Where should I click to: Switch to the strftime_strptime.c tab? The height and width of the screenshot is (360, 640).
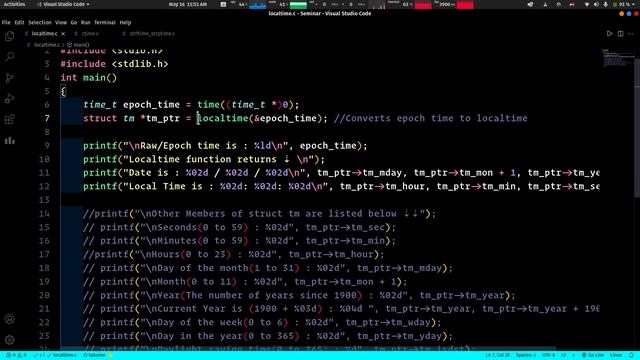(149, 34)
